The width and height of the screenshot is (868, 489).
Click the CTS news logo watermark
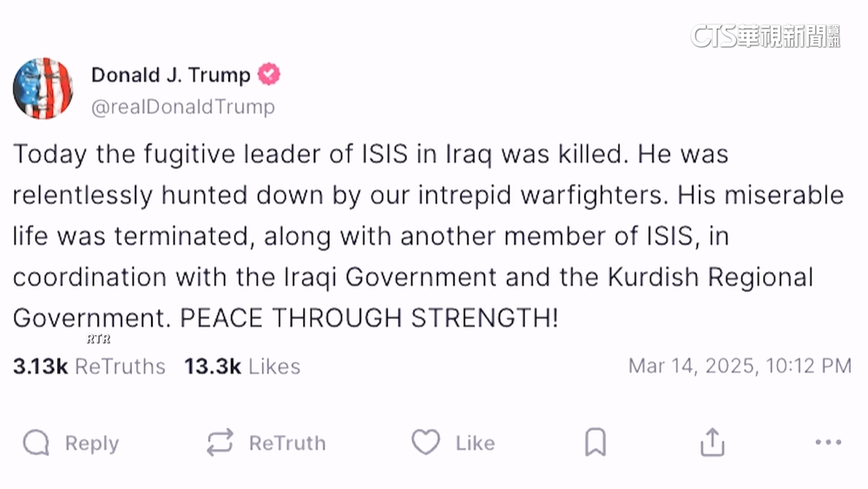[x=765, y=36]
